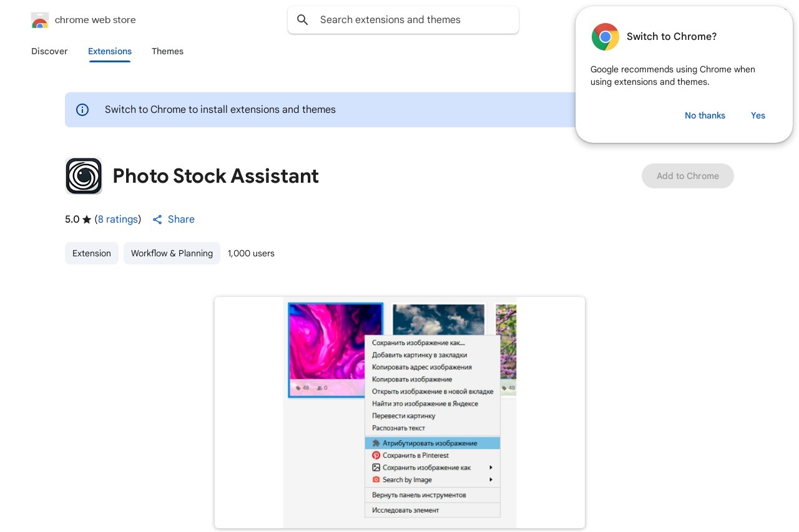
Task: Click the Add to Chrome button
Action: (688, 176)
